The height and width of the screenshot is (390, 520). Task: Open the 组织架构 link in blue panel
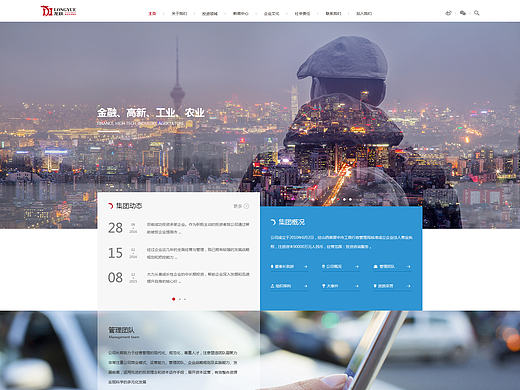[x=281, y=286]
